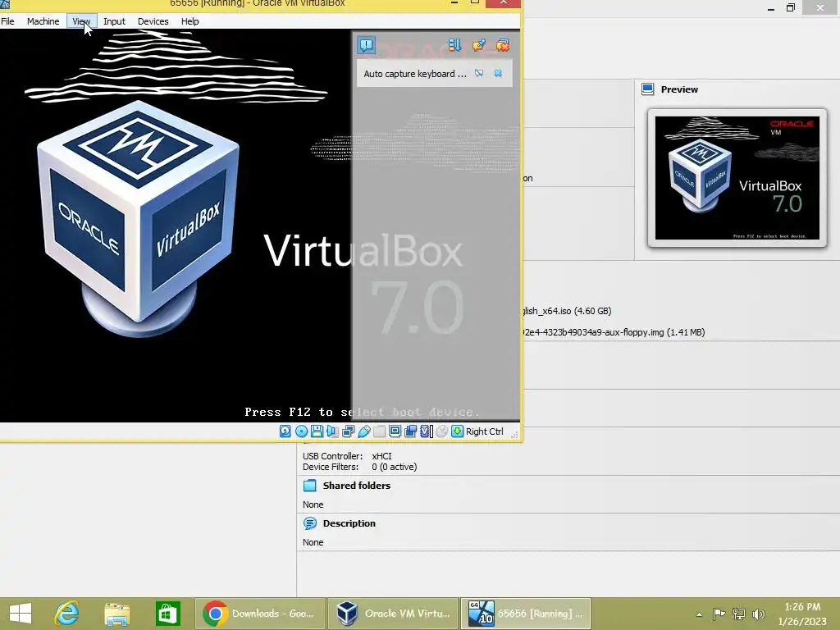Click the recording status indicator icon
Viewport: 840px width, 630px height.
[410, 431]
